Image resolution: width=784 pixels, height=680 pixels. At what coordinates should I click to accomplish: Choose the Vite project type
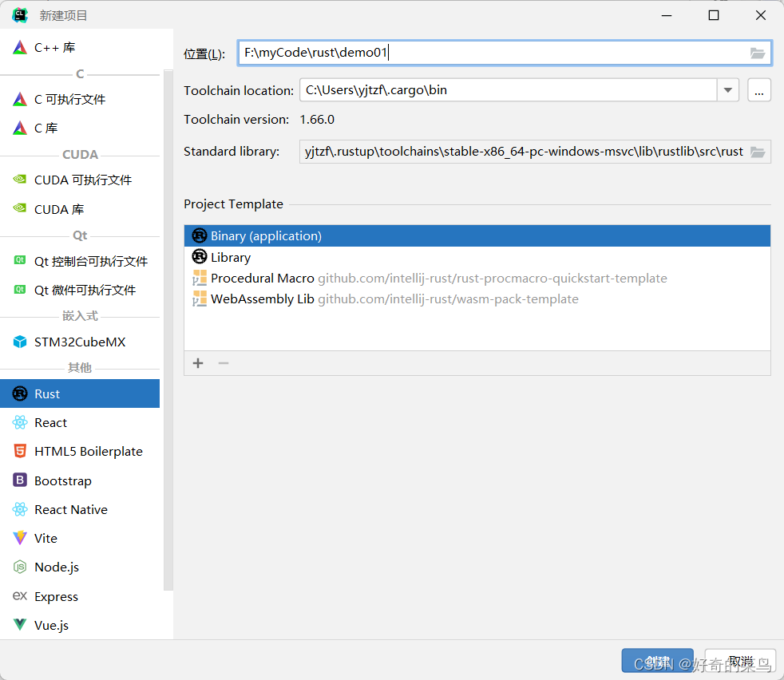(x=45, y=538)
